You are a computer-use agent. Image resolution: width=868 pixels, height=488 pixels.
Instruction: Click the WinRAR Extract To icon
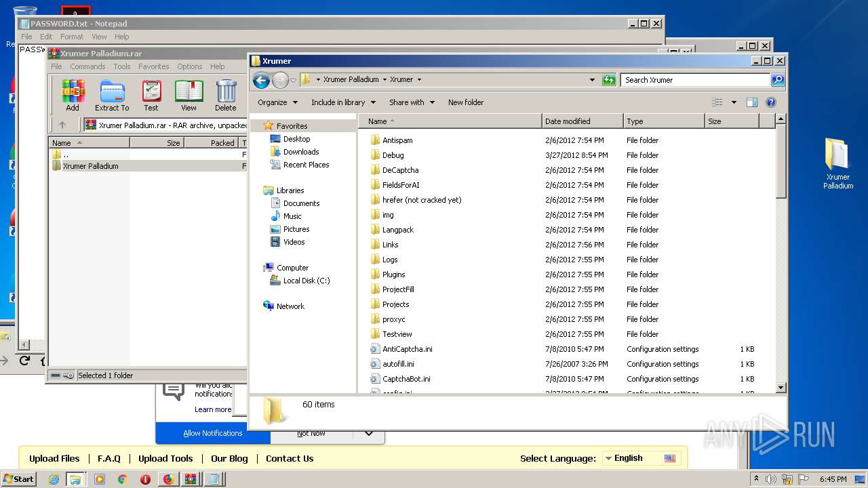112,95
